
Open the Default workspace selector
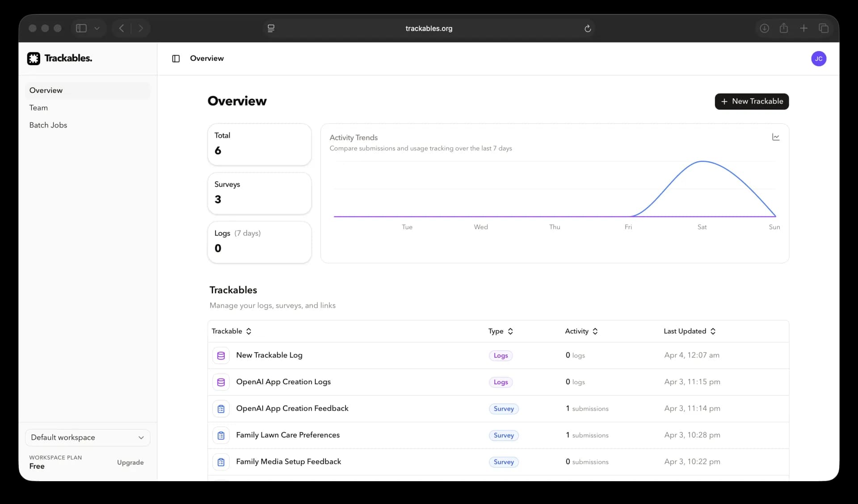tap(88, 437)
